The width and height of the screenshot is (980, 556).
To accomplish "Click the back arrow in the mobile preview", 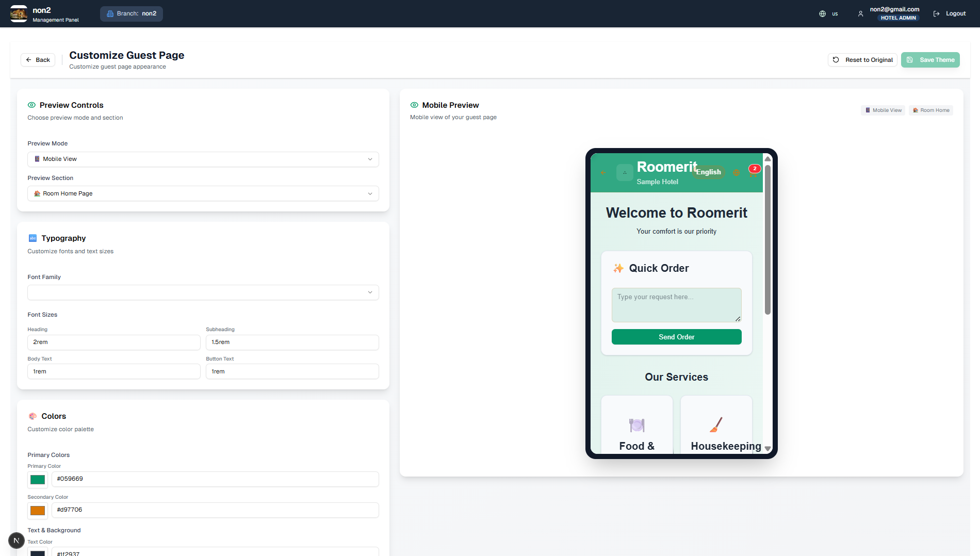I will tap(603, 172).
